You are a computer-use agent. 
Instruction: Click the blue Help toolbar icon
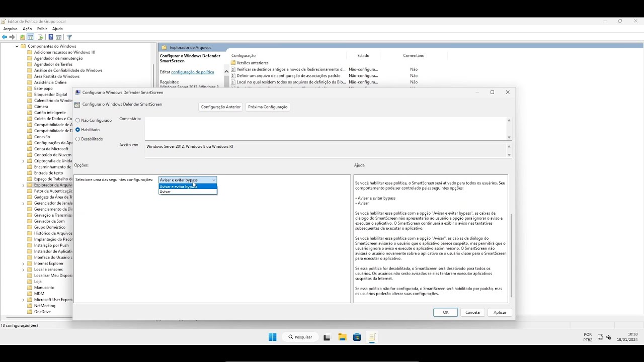51,37
